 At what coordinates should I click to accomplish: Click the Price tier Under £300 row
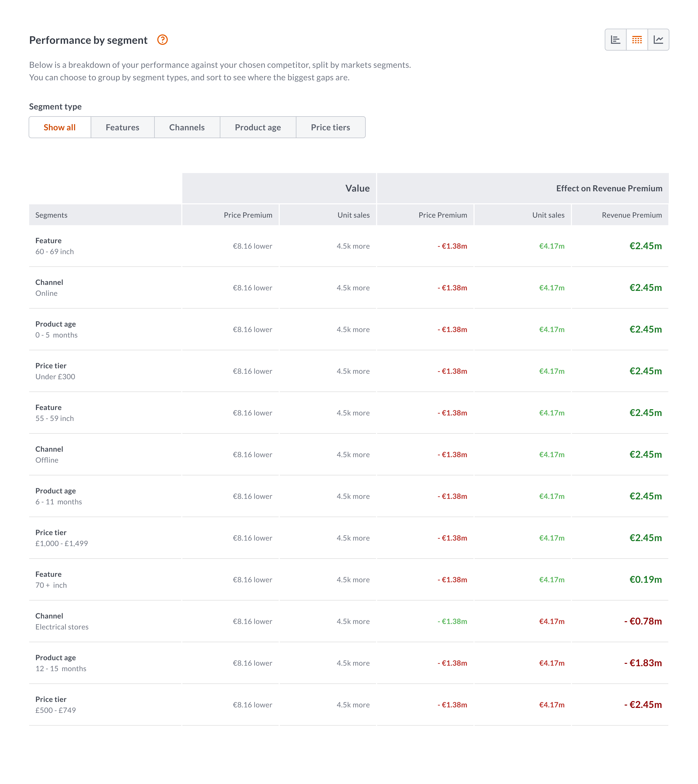tap(55, 371)
